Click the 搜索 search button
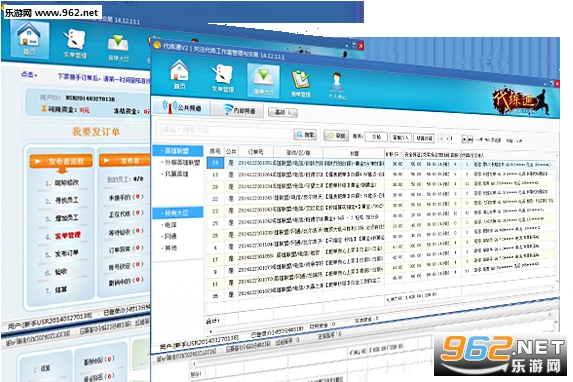This screenshot has width=573, height=382. tap(306, 135)
